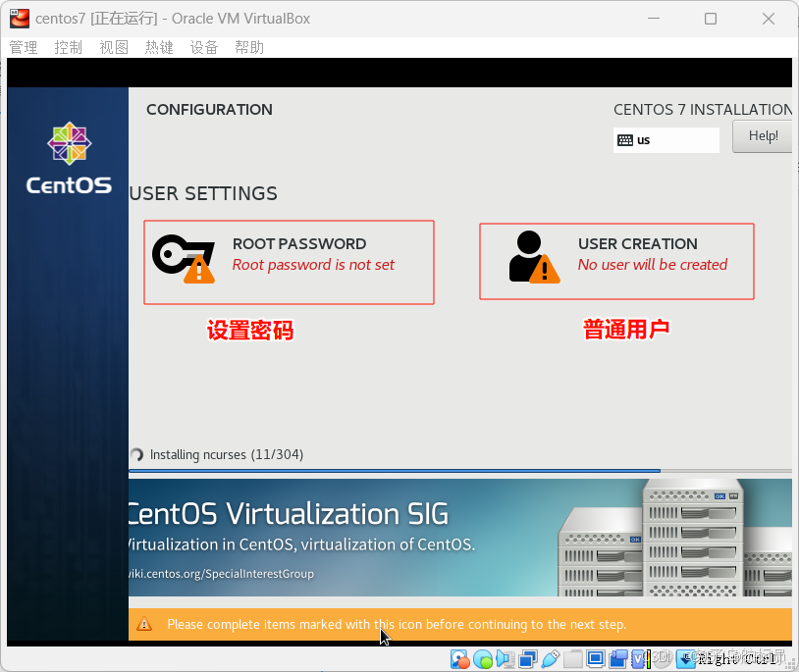Click 'Root password is not set' text
Screen dimensions: 799x672
pyautogui.click(x=313, y=265)
